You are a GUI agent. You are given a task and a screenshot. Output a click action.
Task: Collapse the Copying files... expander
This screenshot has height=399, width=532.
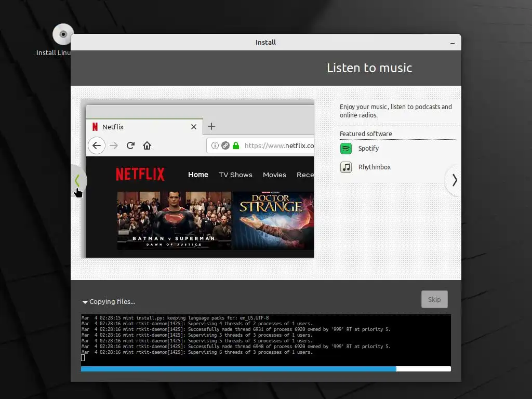coord(85,302)
